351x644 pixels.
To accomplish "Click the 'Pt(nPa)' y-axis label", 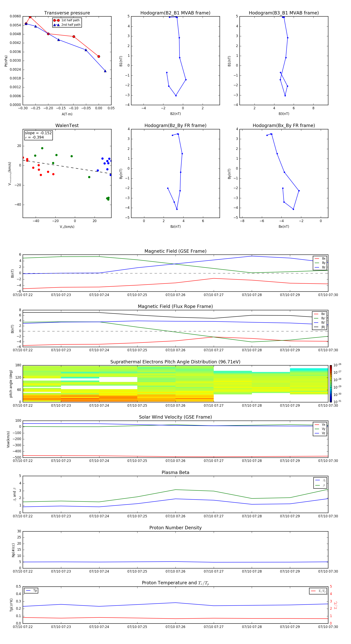I will click(x=6, y=61).
